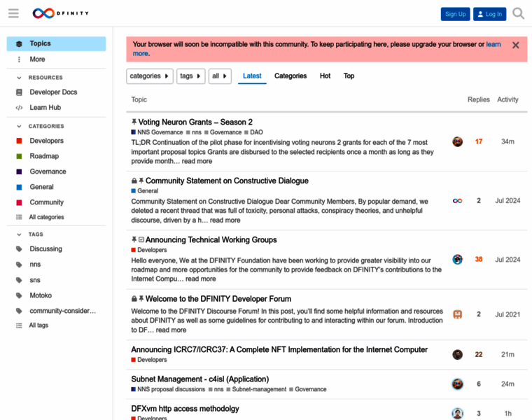Click the 38 replies count
532x420 pixels.
(478, 260)
